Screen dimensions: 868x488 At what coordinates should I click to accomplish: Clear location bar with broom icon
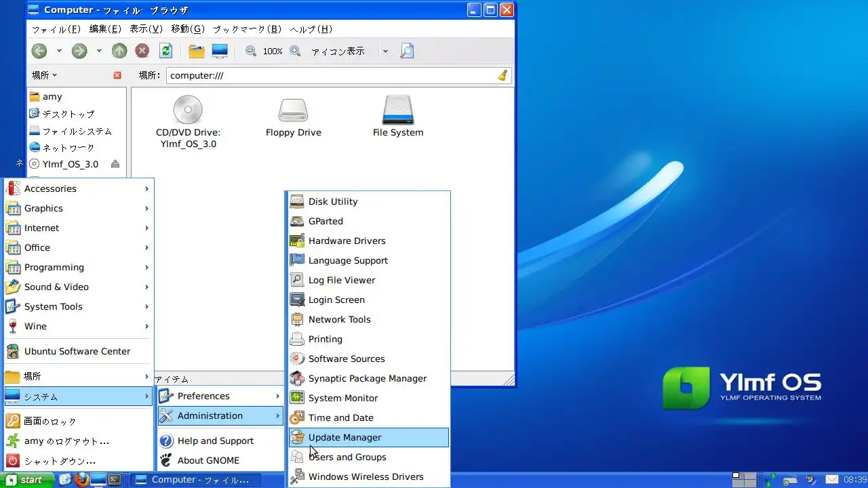502,75
